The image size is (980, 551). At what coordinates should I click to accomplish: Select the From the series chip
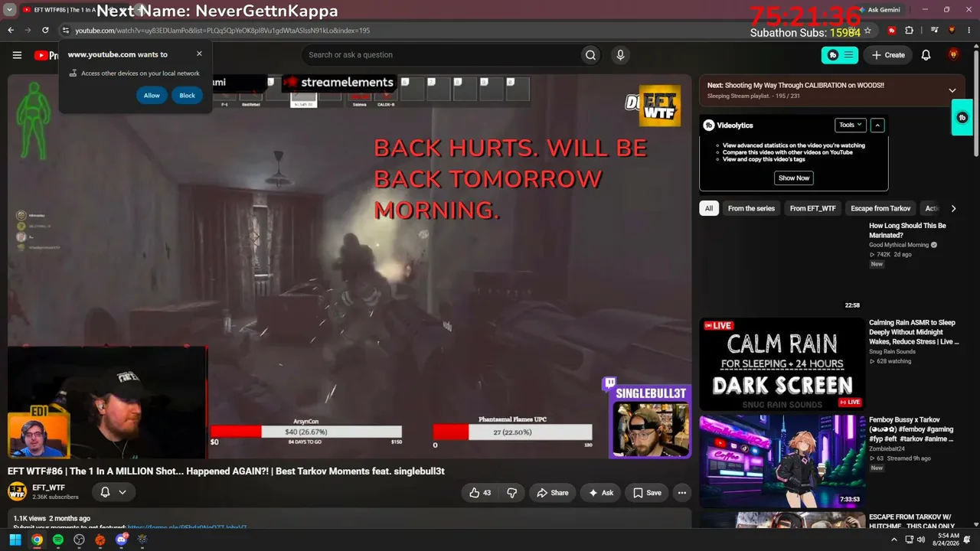pos(751,208)
